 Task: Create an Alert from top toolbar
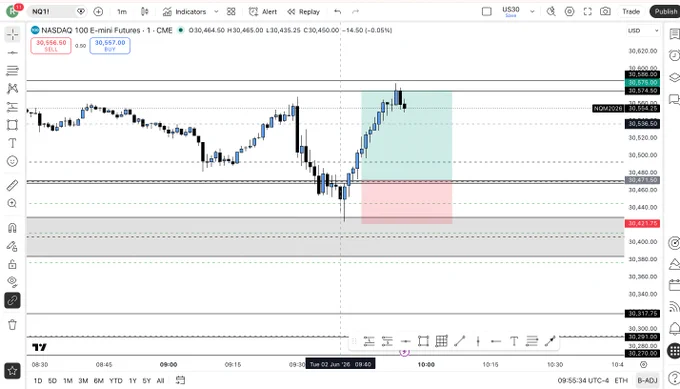[x=263, y=12]
